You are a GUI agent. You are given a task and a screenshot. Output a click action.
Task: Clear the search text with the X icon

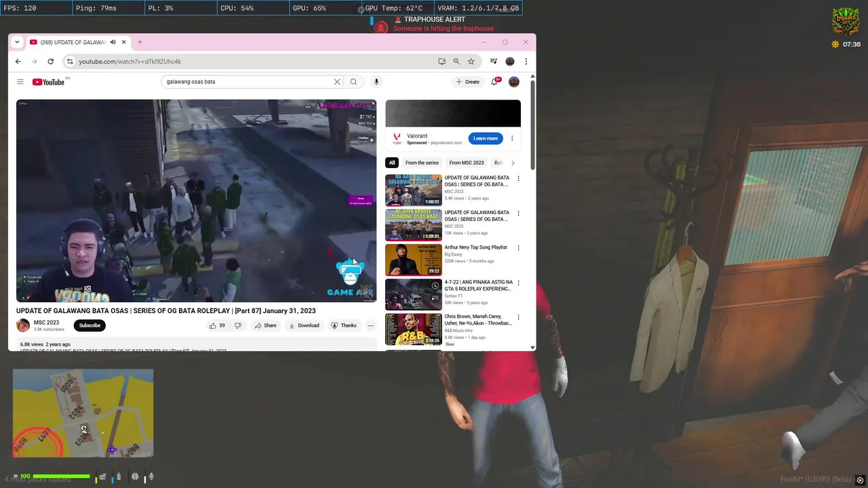(x=337, y=82)
